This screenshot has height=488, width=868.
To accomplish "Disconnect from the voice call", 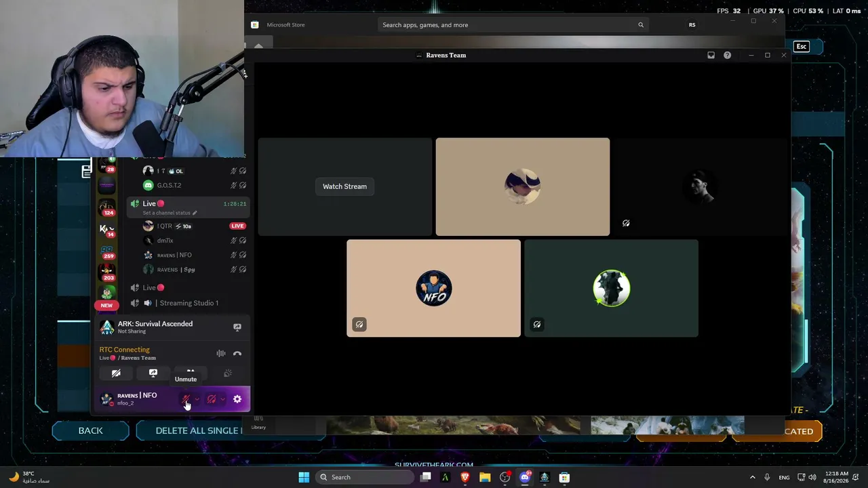I will (x=237, y=353).
